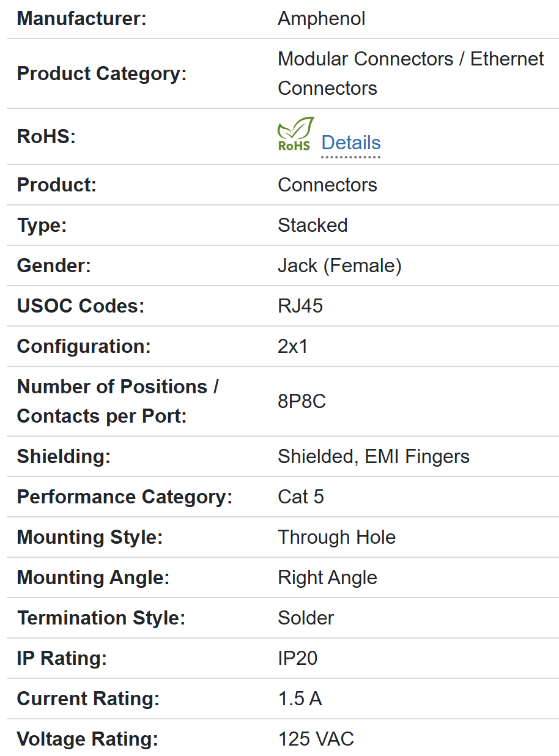Select the RJ45 USOC code value
Screen dimensions: 559x756
tap(300, 306)
